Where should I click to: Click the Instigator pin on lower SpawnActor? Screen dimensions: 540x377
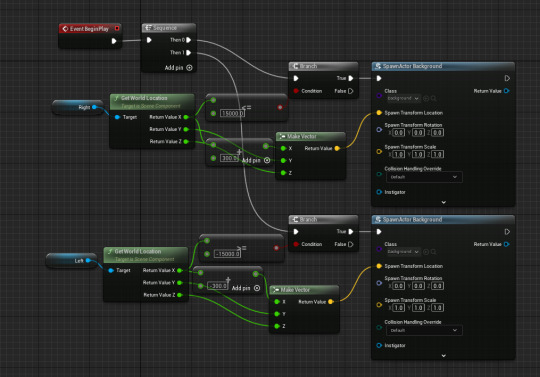coord(379,345)
